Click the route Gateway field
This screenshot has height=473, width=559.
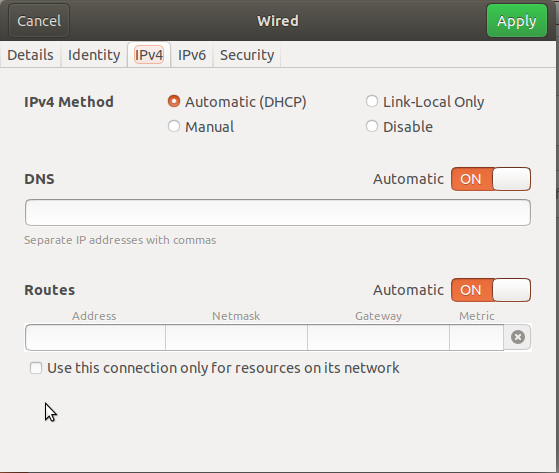(378, 337)
